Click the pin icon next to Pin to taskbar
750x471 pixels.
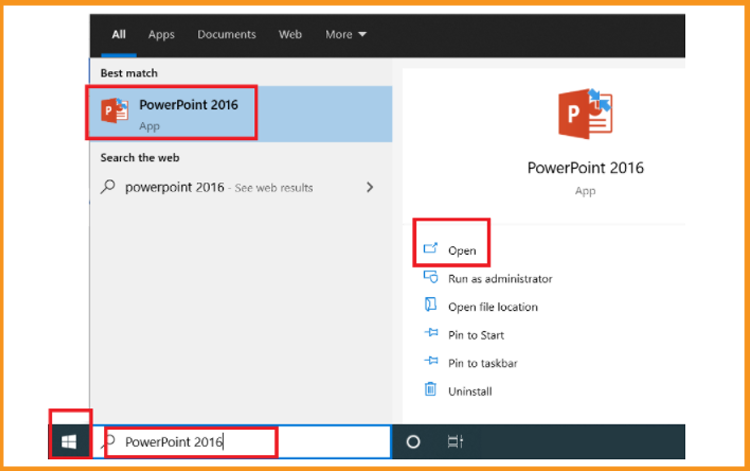pyautogui.click(x=431, y=361)
